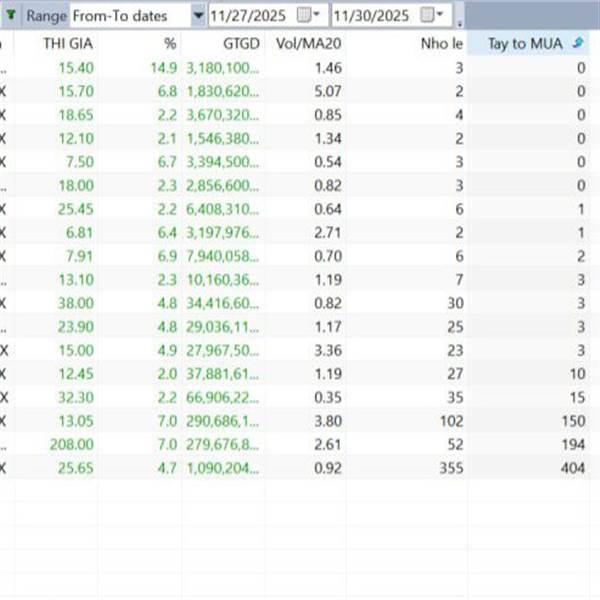Click the percent value 6.4
The height and width of the screenshot is (600, 600).
click(x=168, y=233)
